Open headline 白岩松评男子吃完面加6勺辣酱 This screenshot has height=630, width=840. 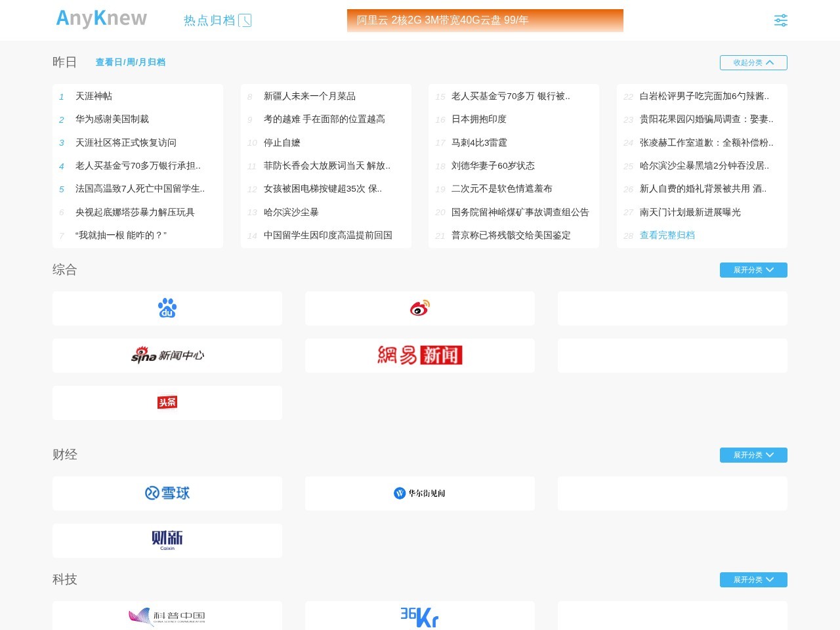click(704, 96)
